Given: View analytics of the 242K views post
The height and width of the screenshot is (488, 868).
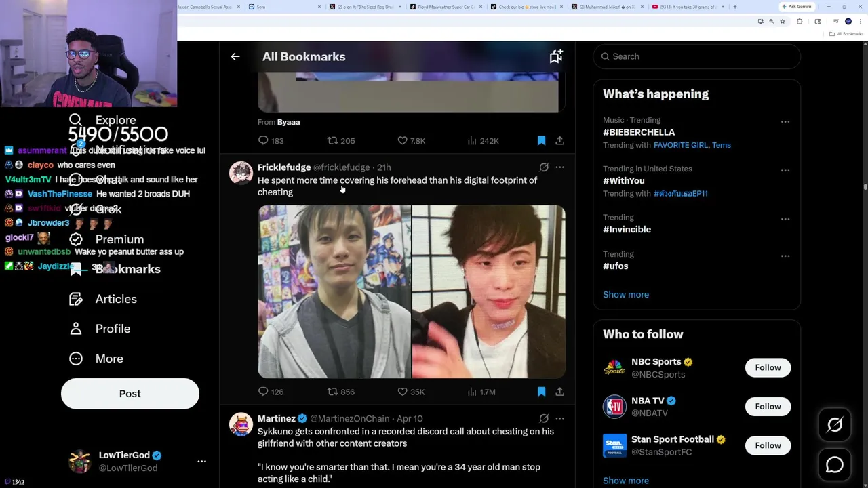Looking at the screenshot, I should coord(483,141).
